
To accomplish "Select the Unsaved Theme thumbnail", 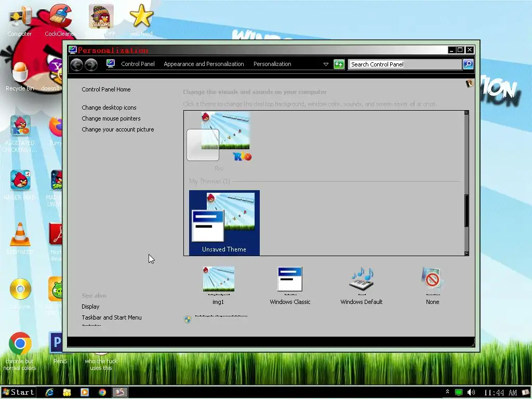I will tap(224, 222).
